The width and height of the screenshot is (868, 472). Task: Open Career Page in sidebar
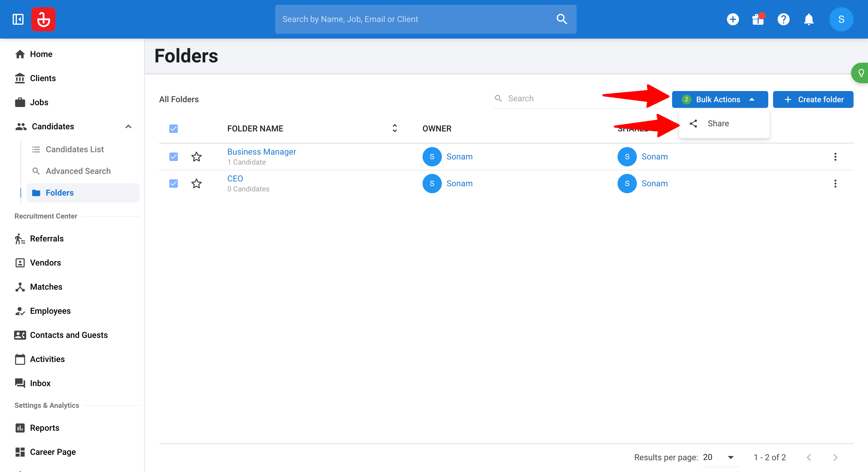coord(52,452)
